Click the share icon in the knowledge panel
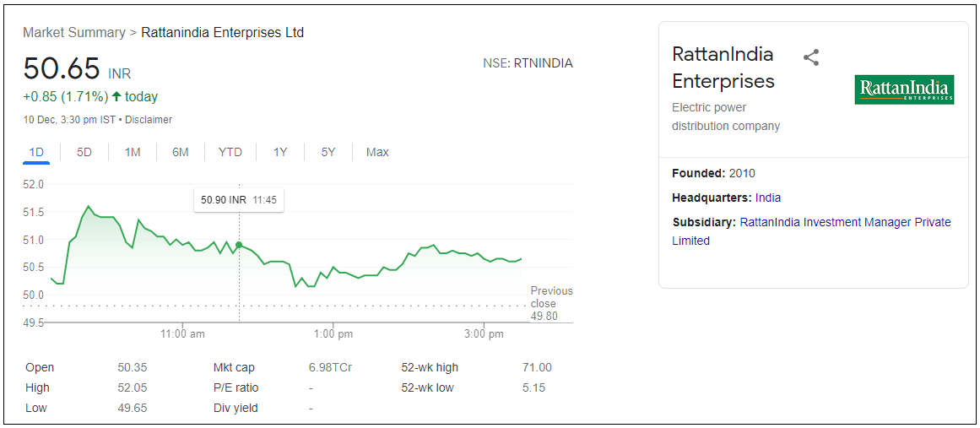This screenshot has height=428, width=980. coord(810,58)
